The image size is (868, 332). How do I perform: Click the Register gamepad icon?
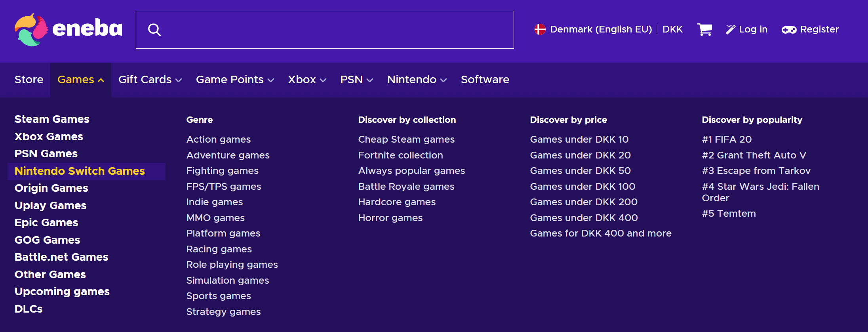point(789,30)
